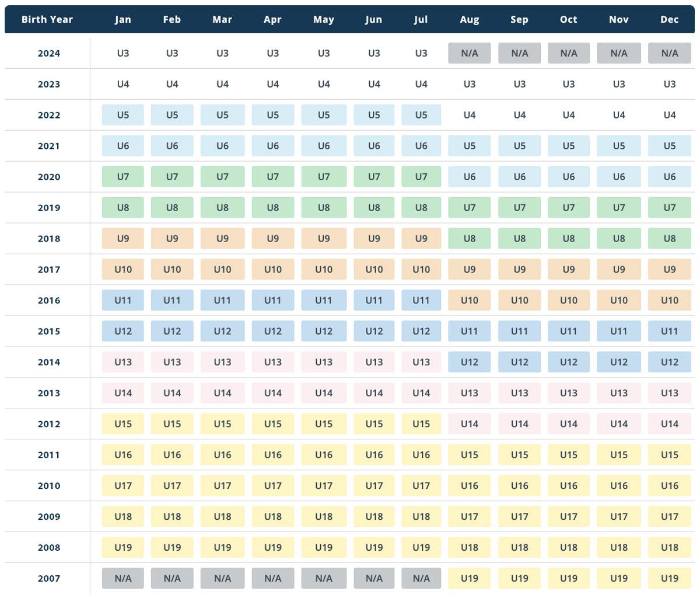Image resolution: width=700 pixels, height=598 pixels.
Task: Click the U13 cell for February 2014
Action: (x=172, y=362)
